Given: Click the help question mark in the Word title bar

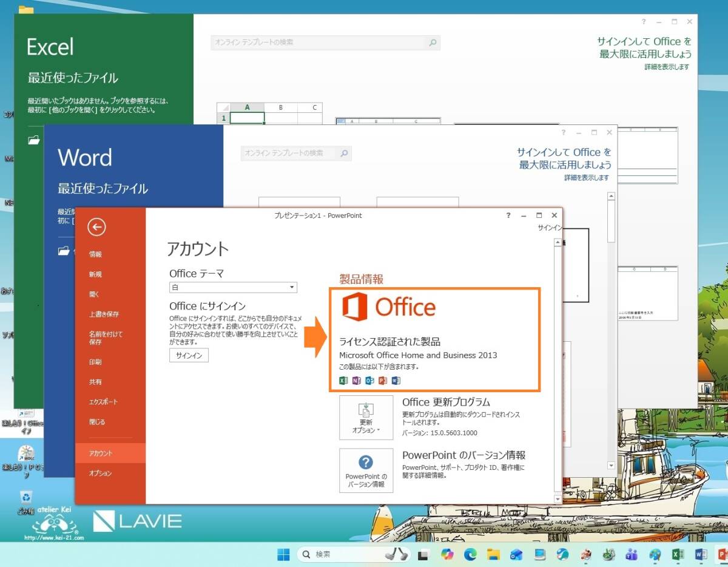Looking at the screenshot, I should point(563,132).
